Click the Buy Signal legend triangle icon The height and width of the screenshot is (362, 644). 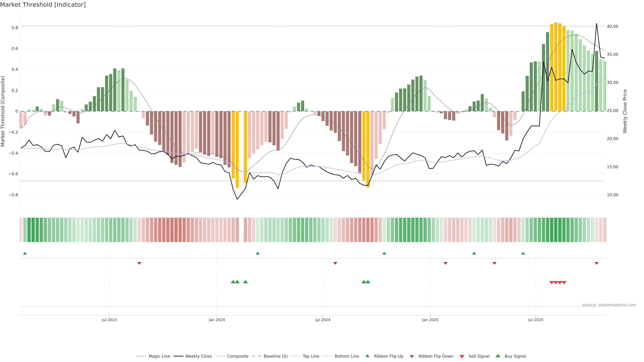[x=498, y=356]
